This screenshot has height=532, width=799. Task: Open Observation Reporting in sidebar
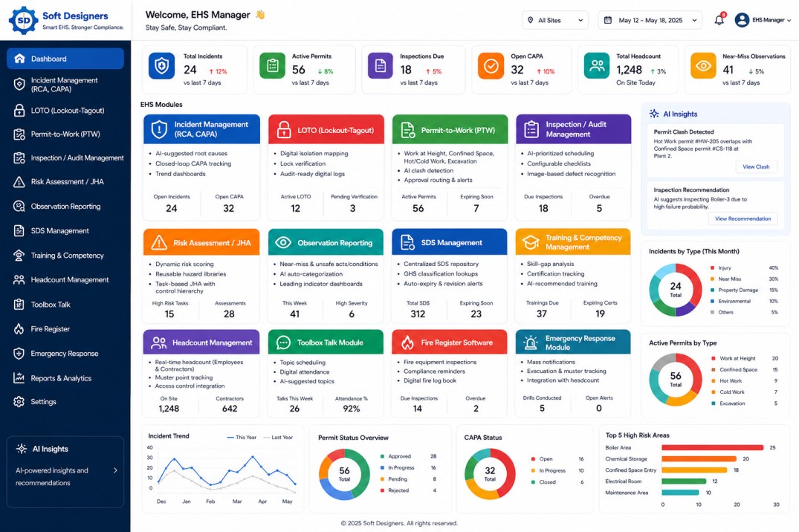[65, 207]
